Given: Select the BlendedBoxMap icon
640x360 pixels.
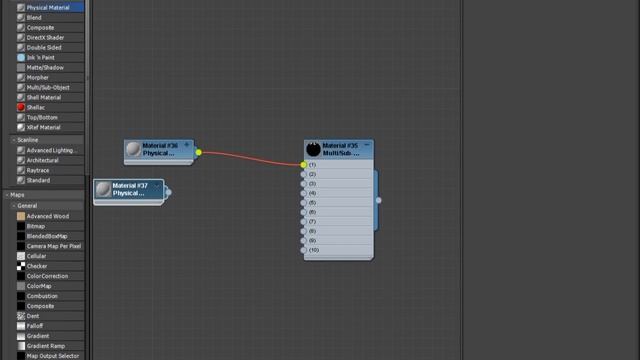Looking at the screenshot, I should [x=21, y=236].
